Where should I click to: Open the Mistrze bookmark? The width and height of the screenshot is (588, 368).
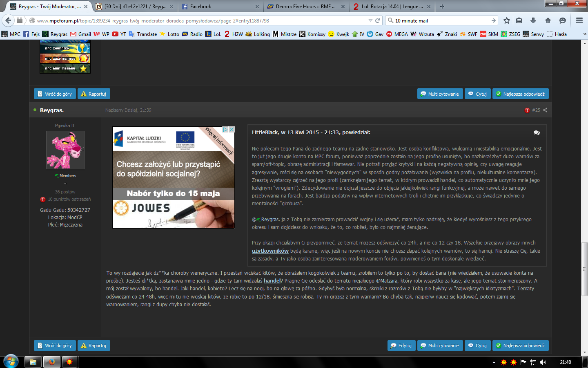[x=285, y=34]
